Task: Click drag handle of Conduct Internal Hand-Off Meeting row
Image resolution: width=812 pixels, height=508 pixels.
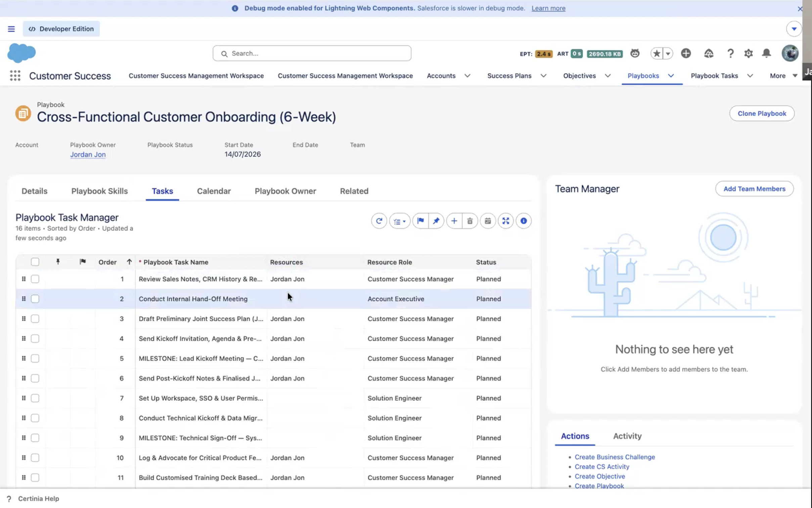Action: [24, 299]
